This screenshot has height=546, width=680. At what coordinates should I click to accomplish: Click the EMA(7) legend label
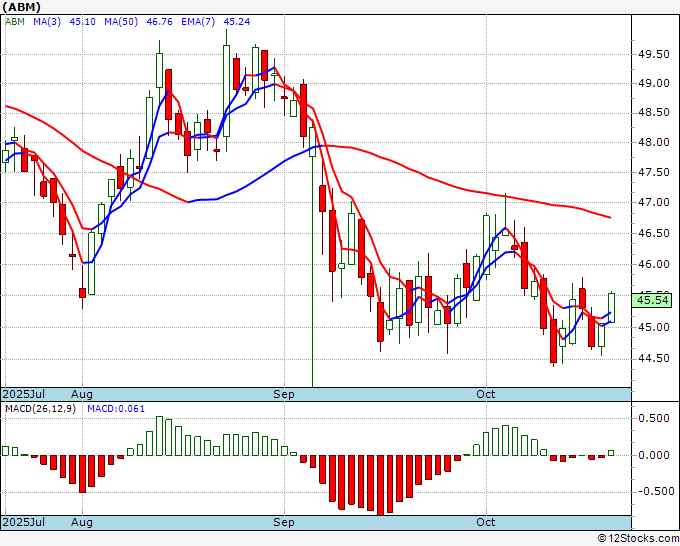[x=198, y=22]
